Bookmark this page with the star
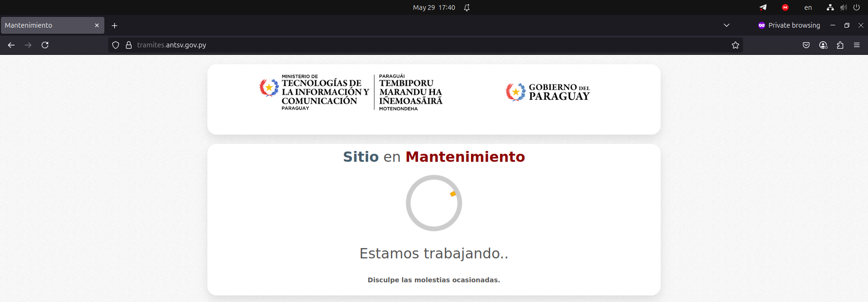The image size is (868, 302). [x=736, y=45]
